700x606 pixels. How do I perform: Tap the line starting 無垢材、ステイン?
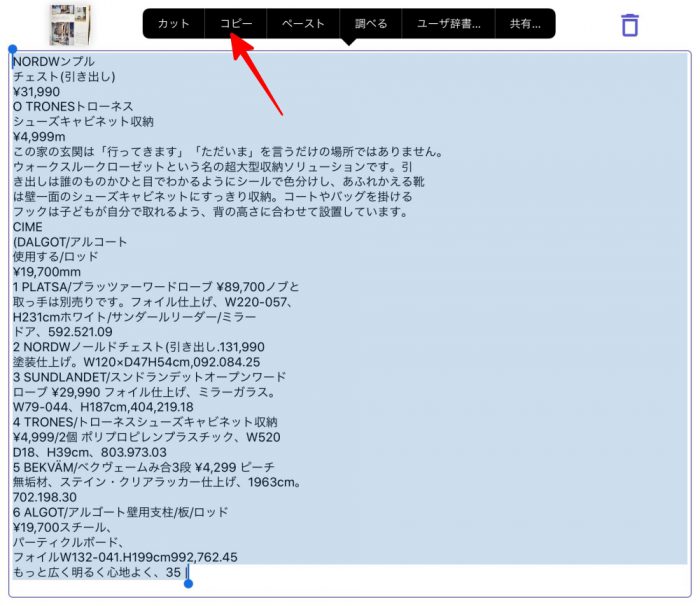click(x=158, y=482)
